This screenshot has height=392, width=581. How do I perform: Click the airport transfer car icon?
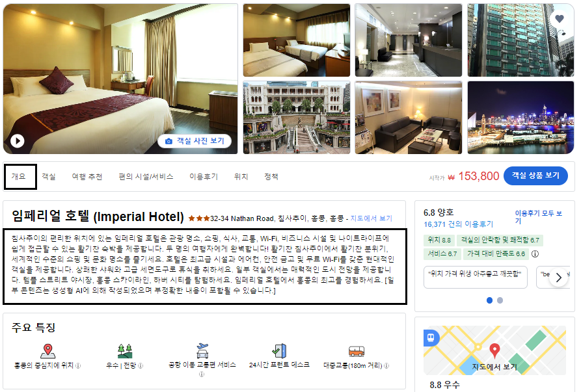coord(202,350)
